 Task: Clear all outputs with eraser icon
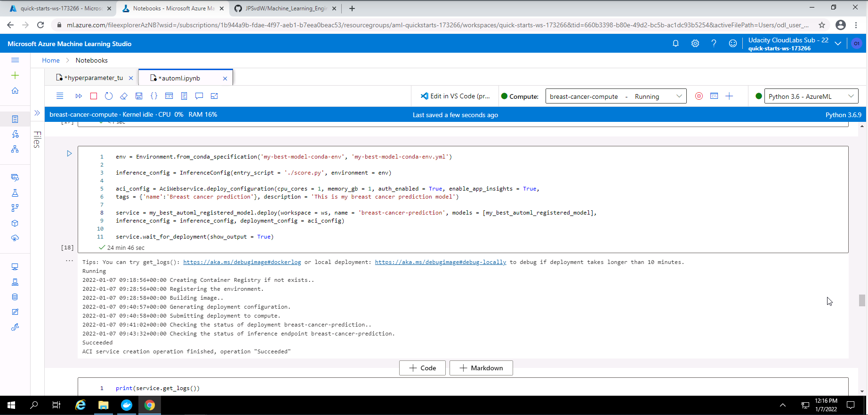(x=124, y=96)
